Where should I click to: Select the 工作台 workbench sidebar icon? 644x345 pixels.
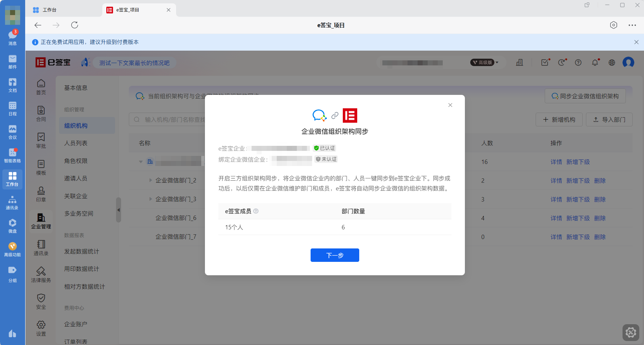point(12,179)
